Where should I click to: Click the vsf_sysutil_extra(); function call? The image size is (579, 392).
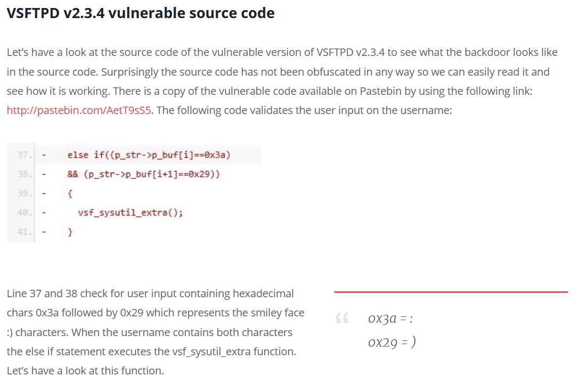(131, 213)
